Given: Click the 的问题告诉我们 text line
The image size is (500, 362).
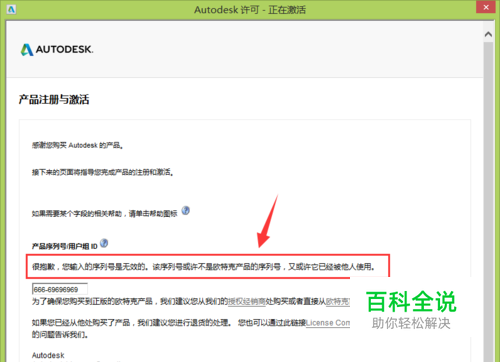Looking at the screenshot, I should pos(60,334).
